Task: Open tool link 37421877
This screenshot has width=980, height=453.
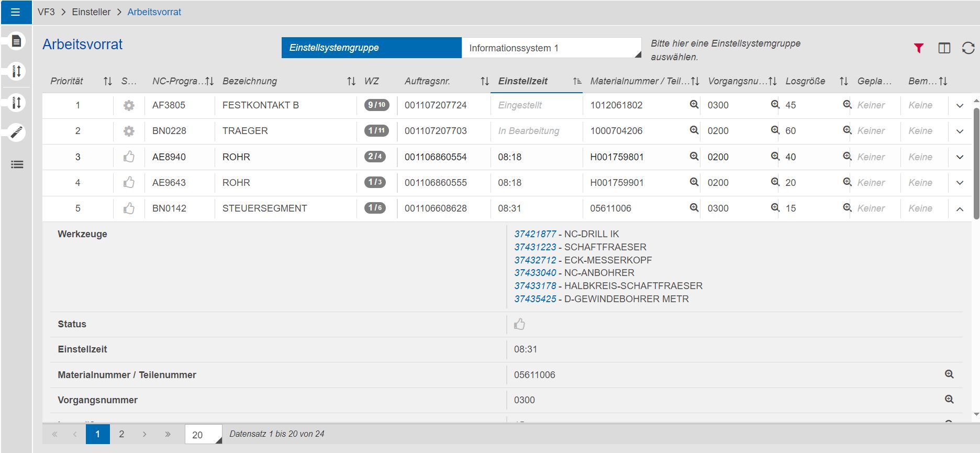Action: click(534, 234)
